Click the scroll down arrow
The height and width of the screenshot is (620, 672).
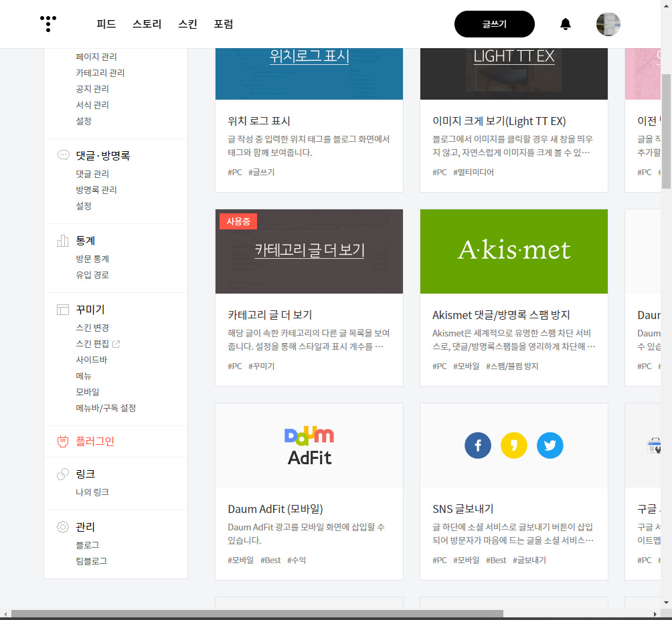point(666,603)
